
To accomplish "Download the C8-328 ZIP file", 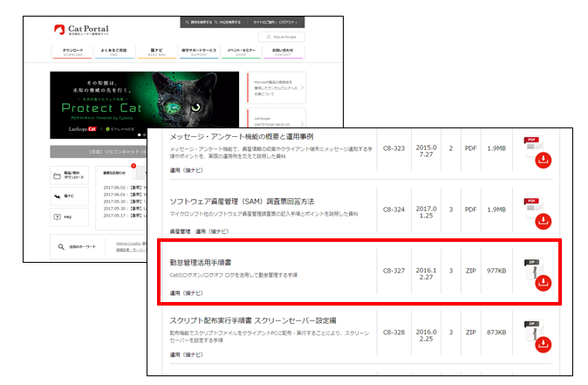I will coord(543,344).
